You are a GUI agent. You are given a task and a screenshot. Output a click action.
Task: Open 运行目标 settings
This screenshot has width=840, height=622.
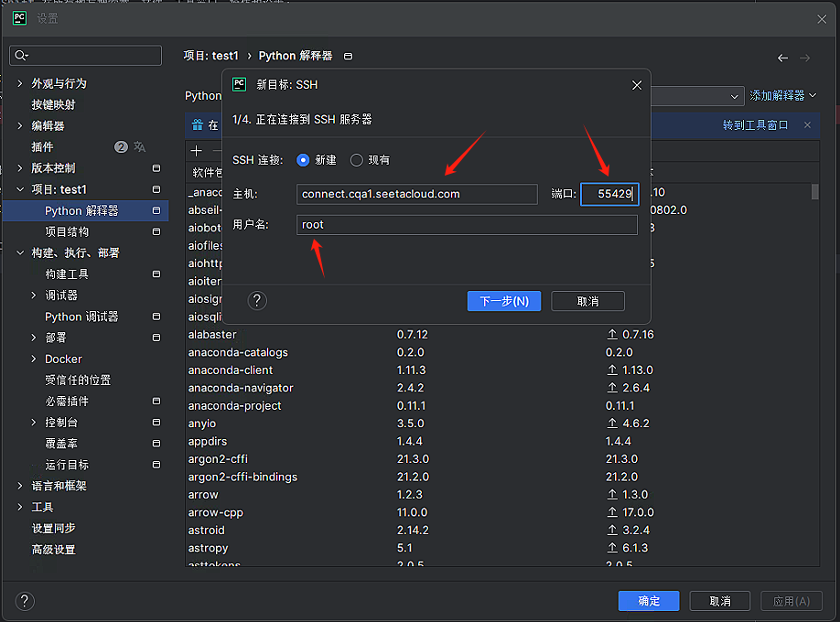pyautogui.click(x=67, y=465)
